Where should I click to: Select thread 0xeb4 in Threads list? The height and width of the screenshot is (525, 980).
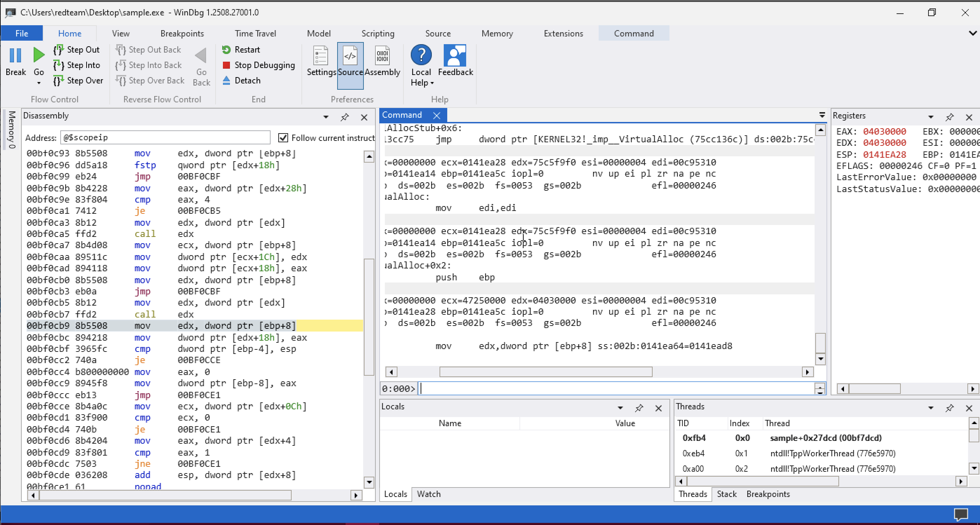[822, 454]
